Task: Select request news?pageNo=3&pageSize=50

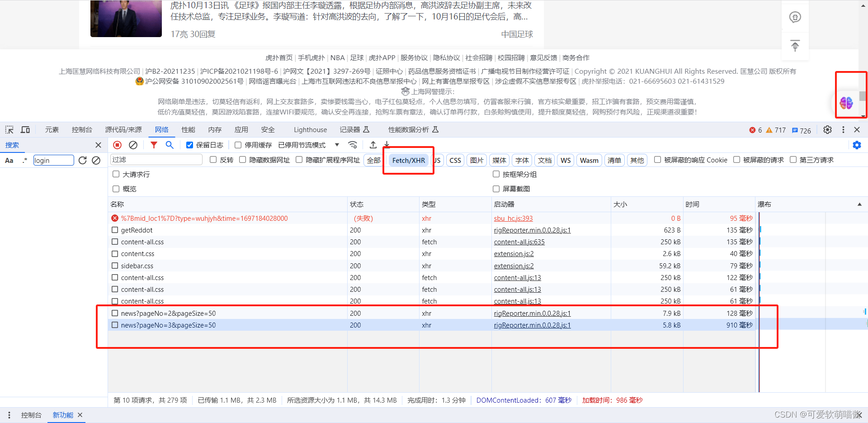Action: point(431,325)
